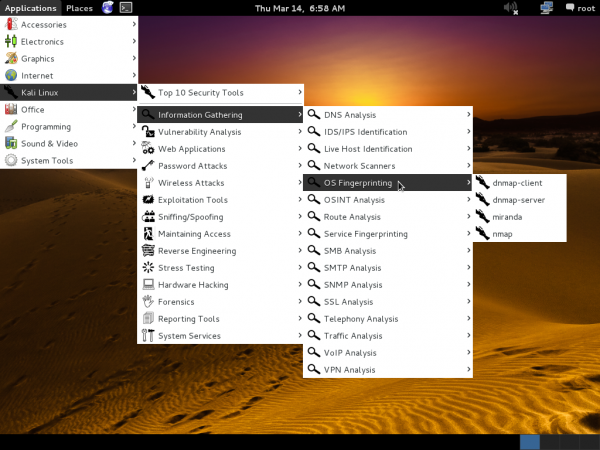Click the Network Scanners magnifier icon
This screenshot has width=600, height=450.
pyautogui.click(x=314, y=165)
